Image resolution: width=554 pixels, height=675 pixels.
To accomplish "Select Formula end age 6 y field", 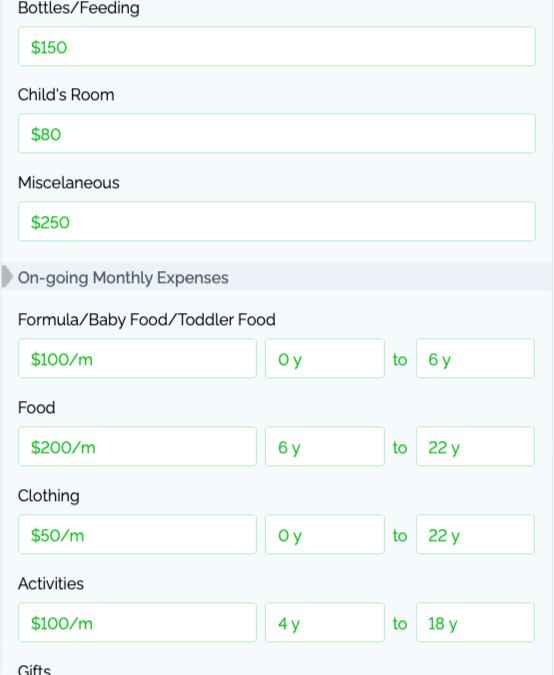I will point(475,359).
